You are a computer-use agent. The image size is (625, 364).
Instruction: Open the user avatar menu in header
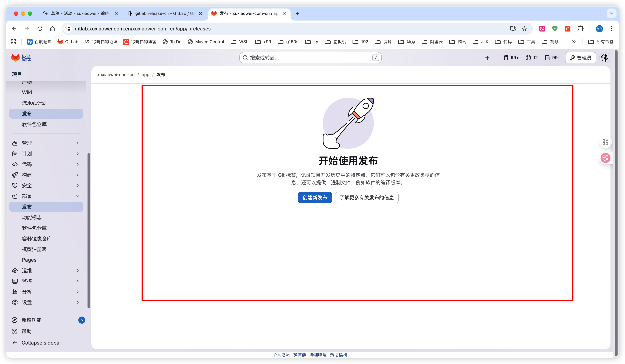tap(604, 58)
